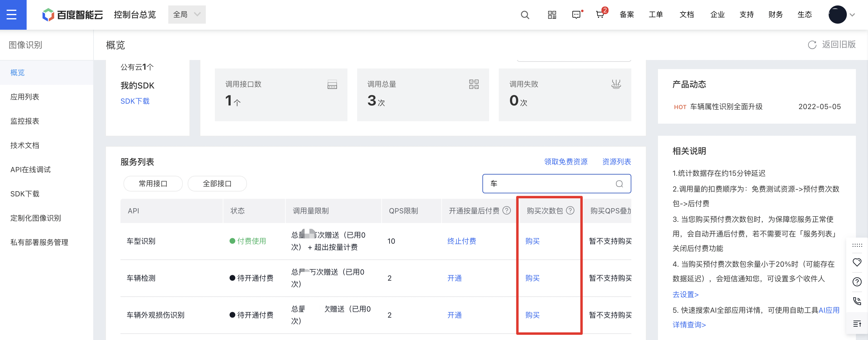Click the 调用总量 grid icon

[474, 84]
